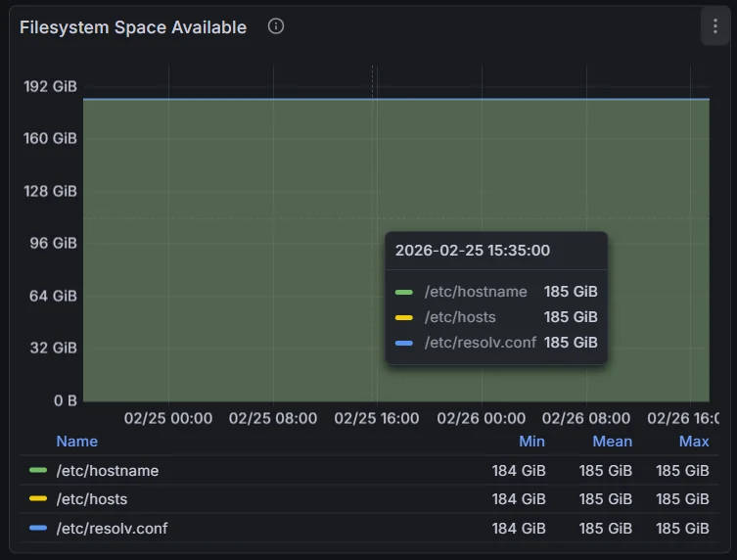
Task: Click the 185 GiB Max value for /etc/hosts
Action: pyautogui.click(x=682, y=499)
